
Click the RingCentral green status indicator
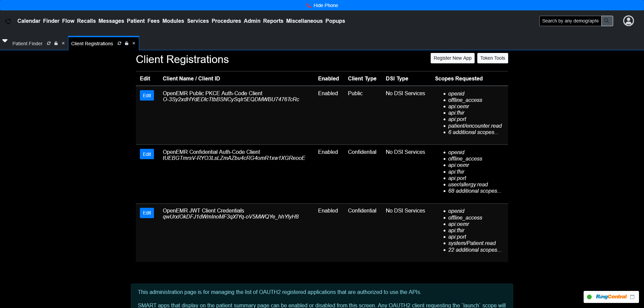coord(589,297)
